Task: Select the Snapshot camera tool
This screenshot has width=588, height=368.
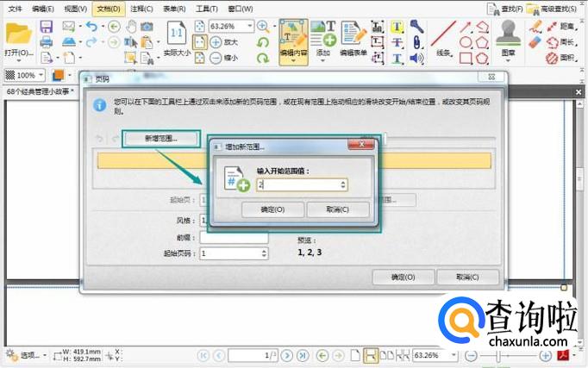Action: coord(147,26)
